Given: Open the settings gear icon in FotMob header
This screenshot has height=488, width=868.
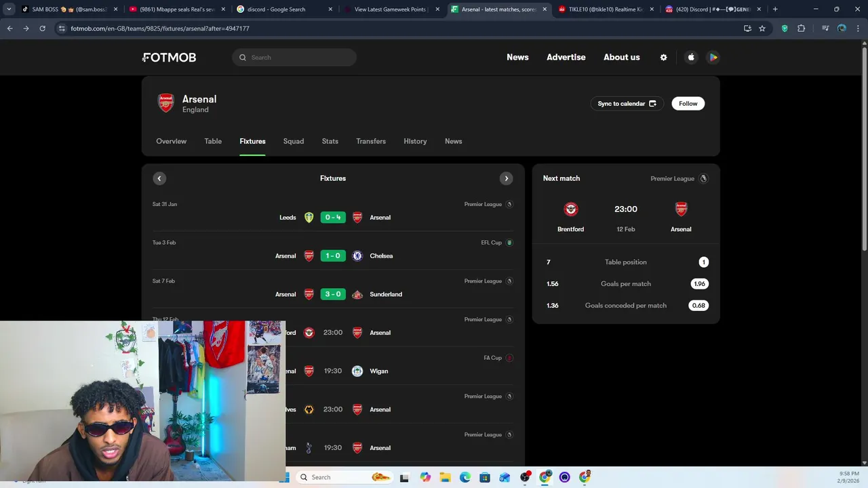Looking at the screenshot, I should pos(663,58).
